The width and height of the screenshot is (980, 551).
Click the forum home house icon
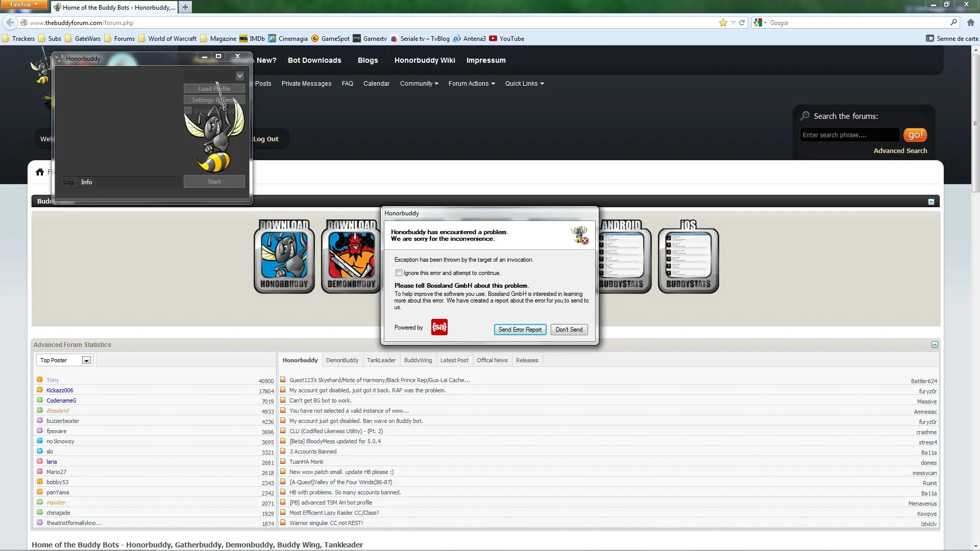[x=40, y=172]
